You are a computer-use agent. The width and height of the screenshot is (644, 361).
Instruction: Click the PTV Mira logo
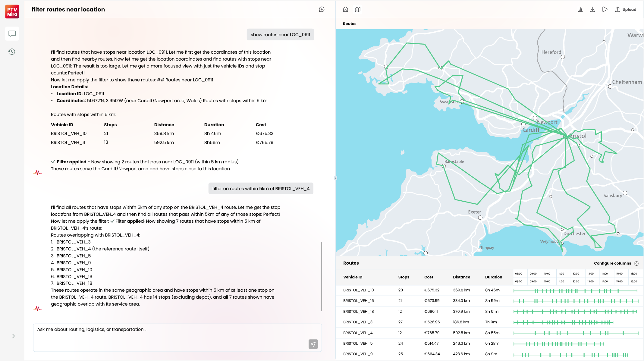12,11
